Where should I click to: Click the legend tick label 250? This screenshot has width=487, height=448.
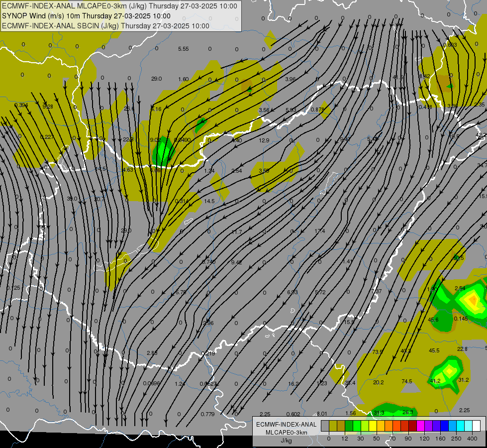pyautogui.click(x=456, y=439)
